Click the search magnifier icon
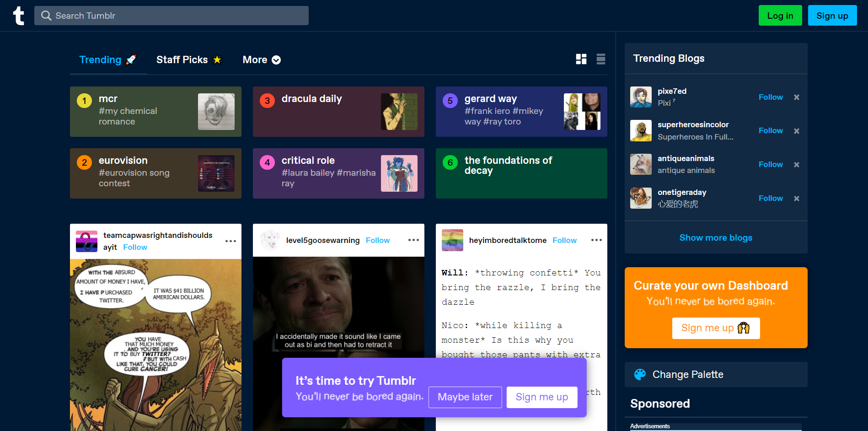This screenshot has height=431, width=868. pos(46,16)
